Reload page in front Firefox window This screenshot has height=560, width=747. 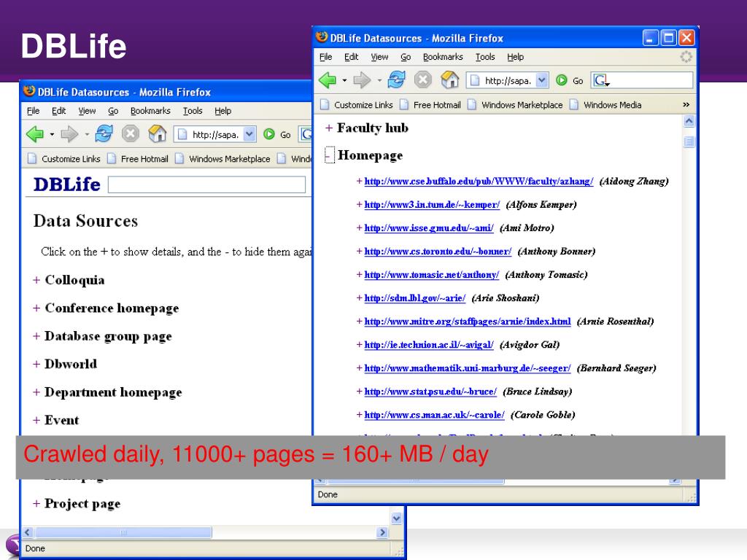[396, 79]
